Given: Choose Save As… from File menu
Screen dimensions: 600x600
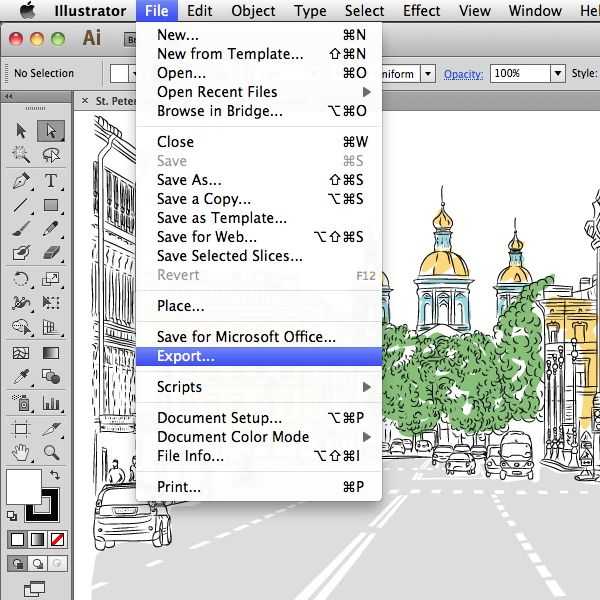Looking at the screenshot, I should [x=259, y=180].
